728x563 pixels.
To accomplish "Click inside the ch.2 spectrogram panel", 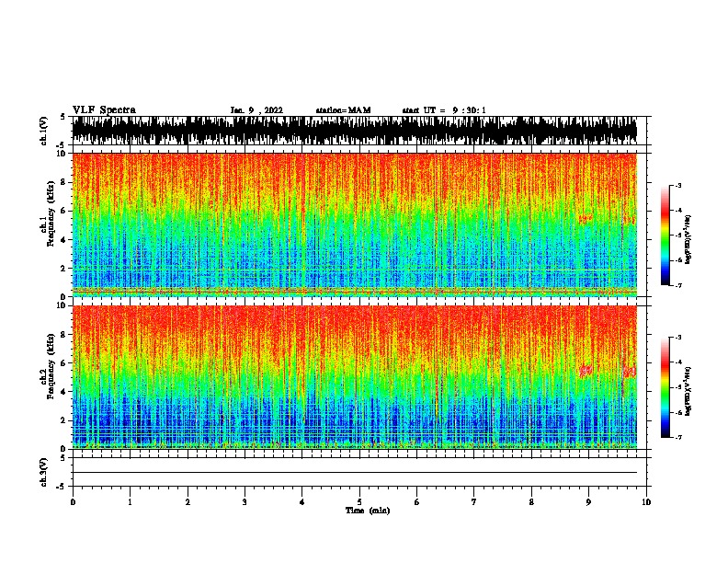I will point(354,377).
